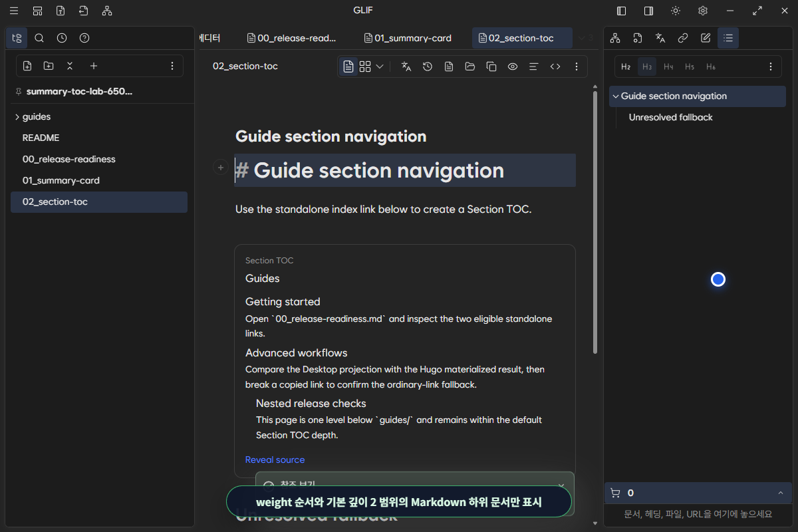Switch to 00_release-read... tab
The image size is (798, 532).
291,38
